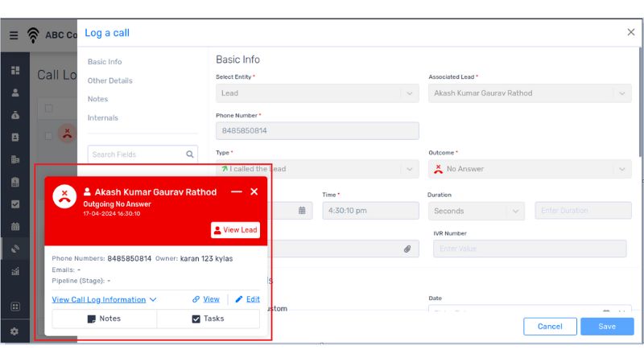644x362 pixels.
Task: Open the calendar icon in date field
Action: pyautogui.click(x=302, y=211)
